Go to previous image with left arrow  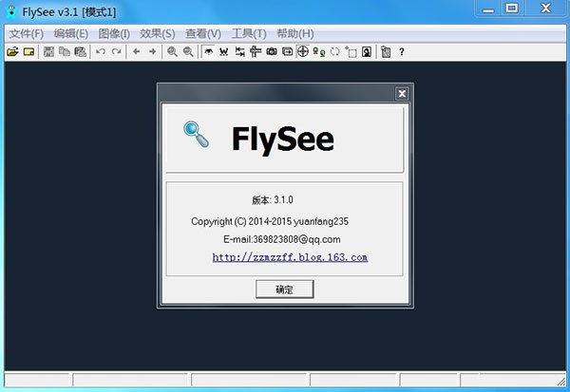click(x=136, y=52)
